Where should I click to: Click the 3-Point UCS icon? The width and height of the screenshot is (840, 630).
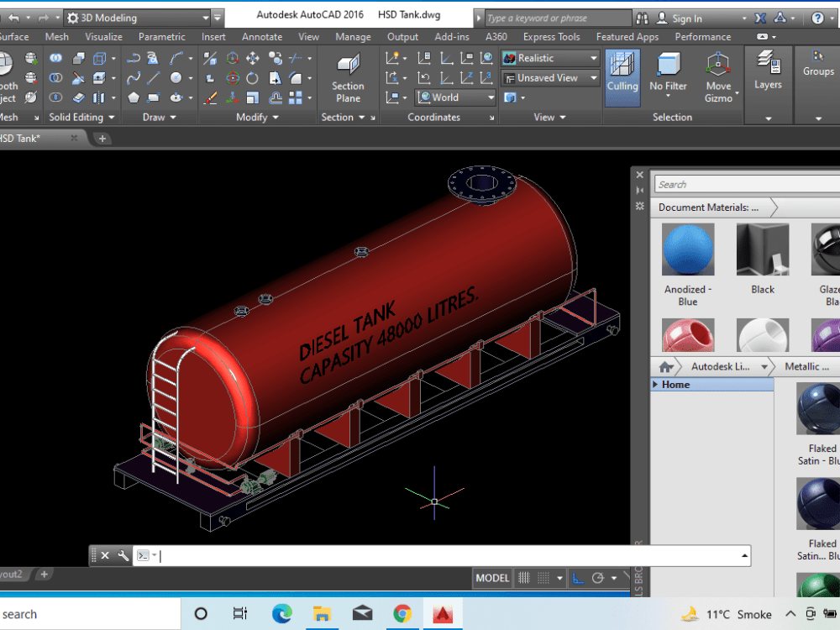[486, 77]
